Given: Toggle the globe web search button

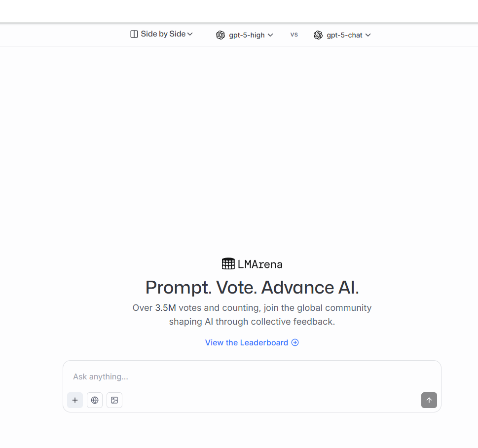Looking at the screenshot, I should pyautogui.click(x=95, y=400).
